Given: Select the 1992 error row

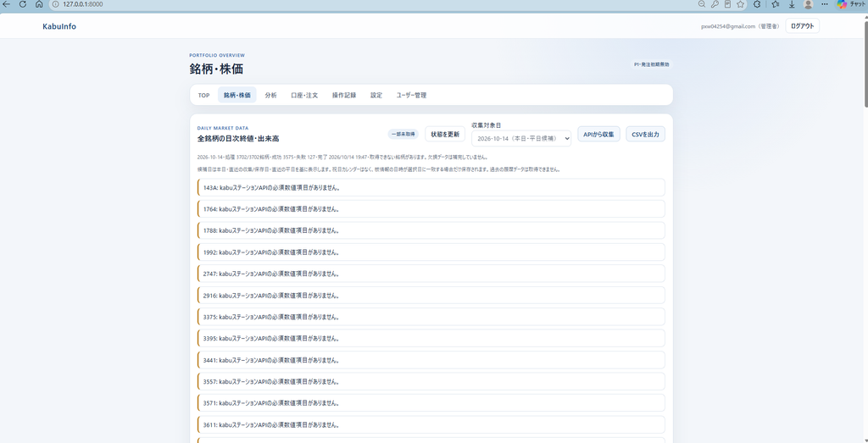Looking at the screenshot, I should coord(431,252).
